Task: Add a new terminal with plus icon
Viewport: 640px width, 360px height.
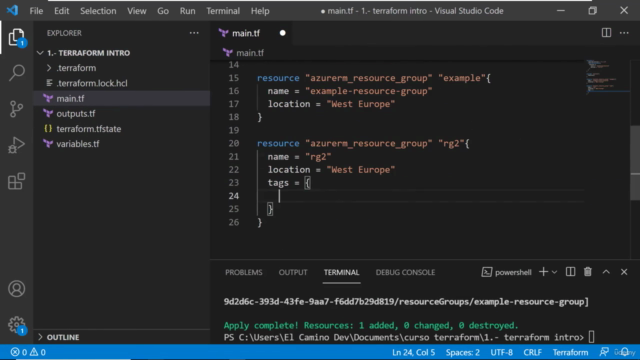Action: point(543,272)
